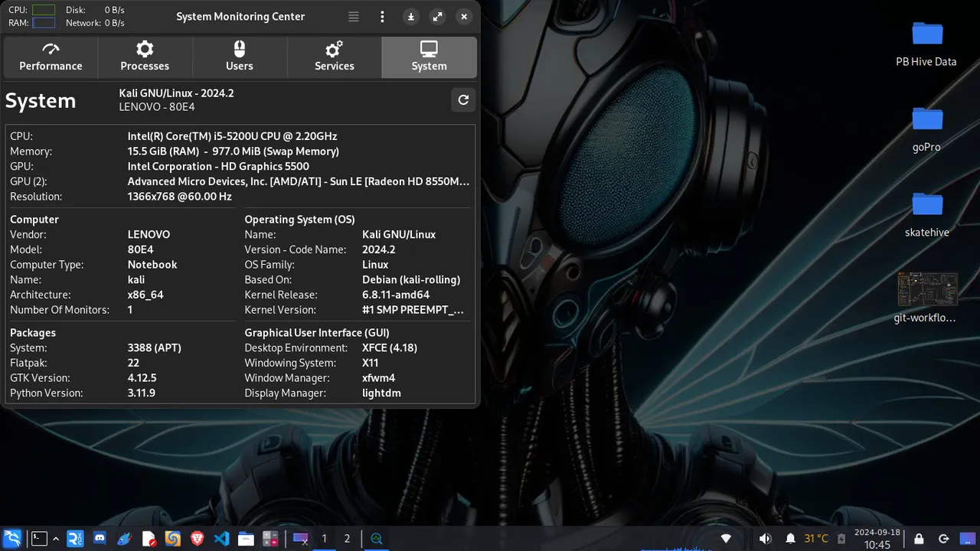Click the Flatpak packages value 22
This screenshot has height=551, width=980.
133,363
